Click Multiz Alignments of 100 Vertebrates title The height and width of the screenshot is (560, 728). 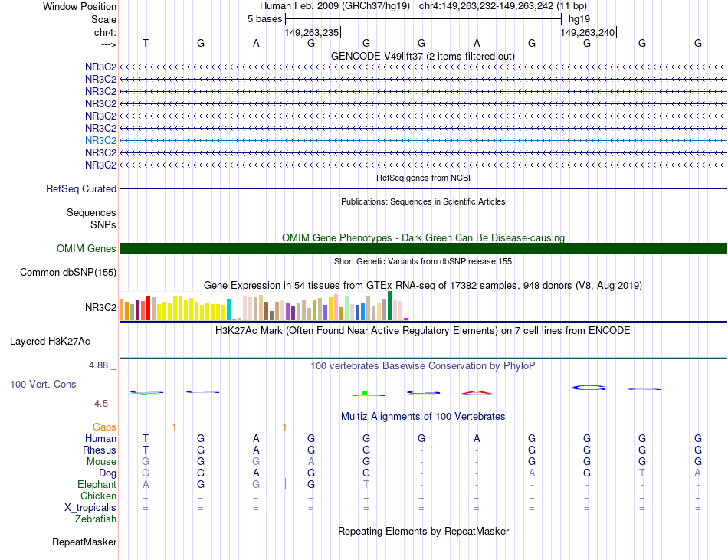(423, 416)
